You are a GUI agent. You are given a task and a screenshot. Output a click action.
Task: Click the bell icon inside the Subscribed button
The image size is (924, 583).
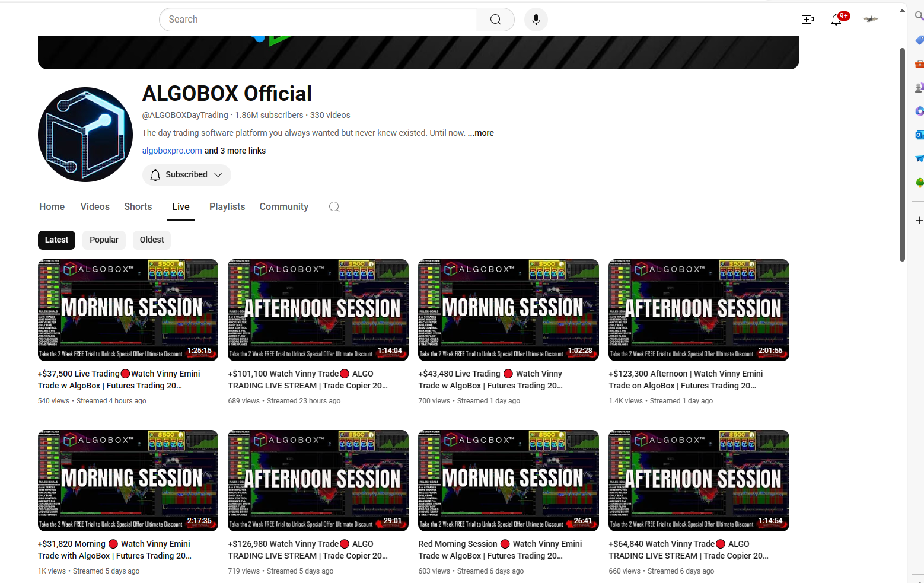click(155, 174)
